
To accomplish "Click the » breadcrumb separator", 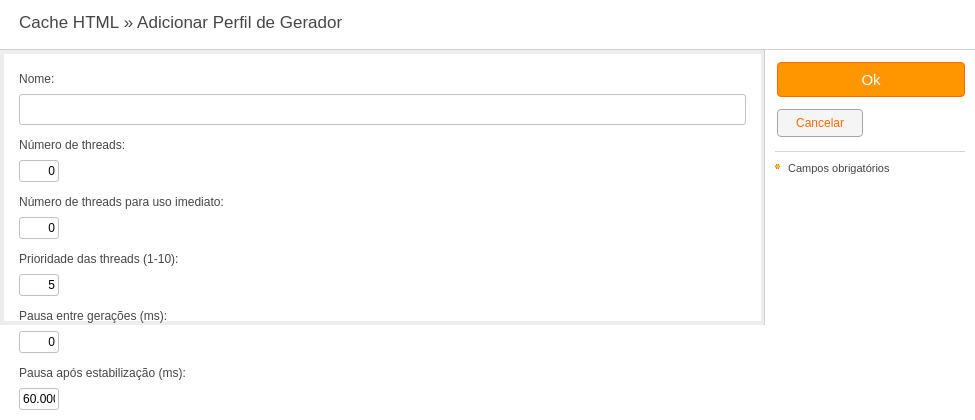I will click(x=128, y=23).
